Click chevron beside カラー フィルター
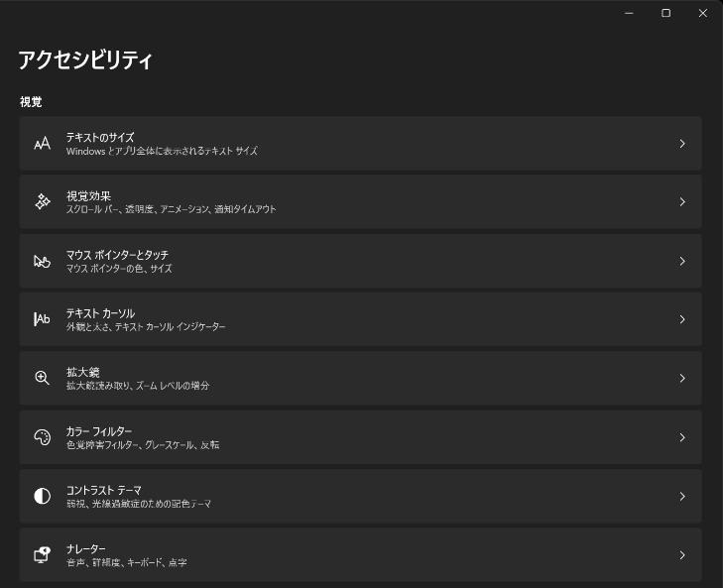Image resolution: width=723 pixels, height=588 pixels. 682,437
